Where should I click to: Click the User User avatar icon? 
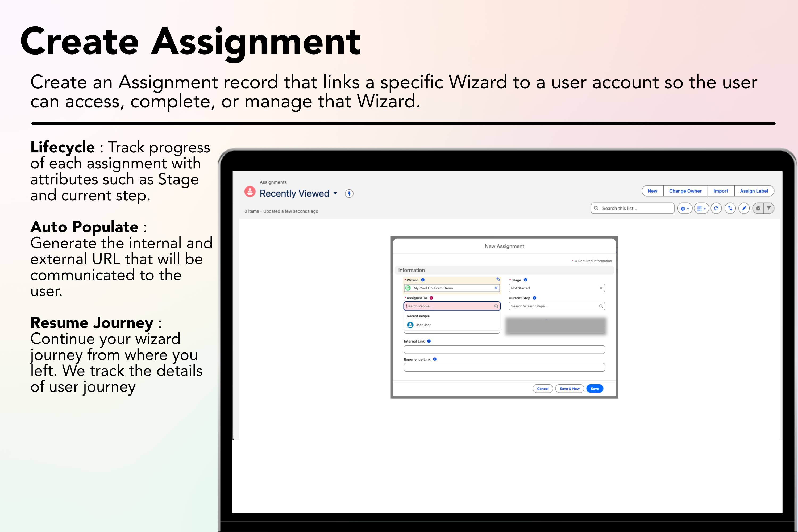click(410, 325)
